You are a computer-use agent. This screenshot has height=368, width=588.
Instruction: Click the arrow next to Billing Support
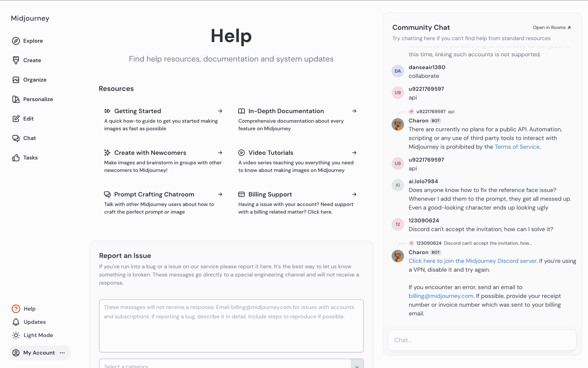354,194
